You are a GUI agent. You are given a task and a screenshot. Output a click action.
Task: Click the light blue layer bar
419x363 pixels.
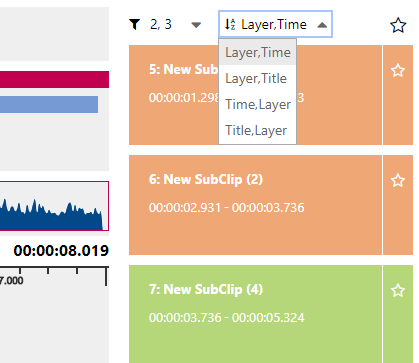49,105
